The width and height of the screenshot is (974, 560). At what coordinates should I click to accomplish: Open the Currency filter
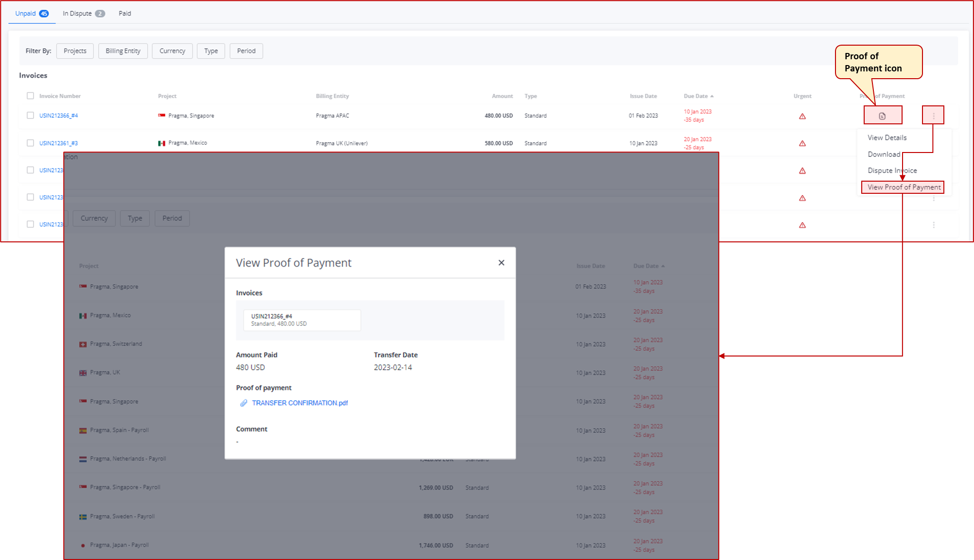172,51
